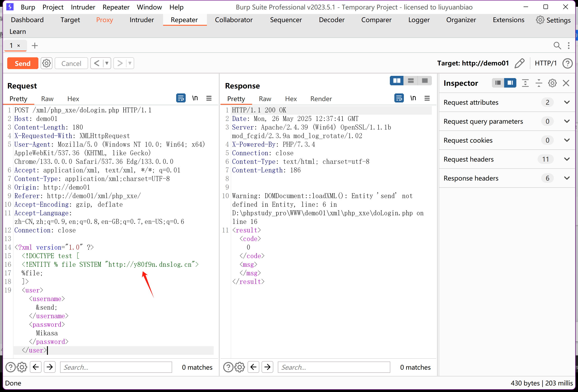Open history back dropdown arrow

click(107, 63)
